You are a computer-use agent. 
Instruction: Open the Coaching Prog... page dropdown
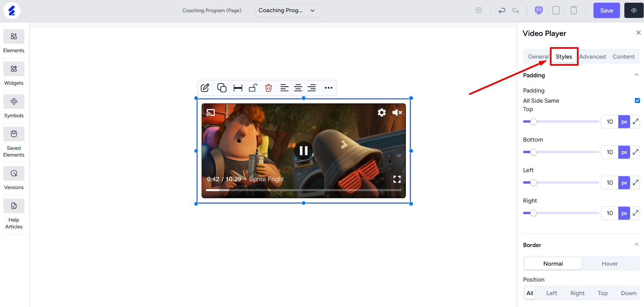(x=288, y=11)
